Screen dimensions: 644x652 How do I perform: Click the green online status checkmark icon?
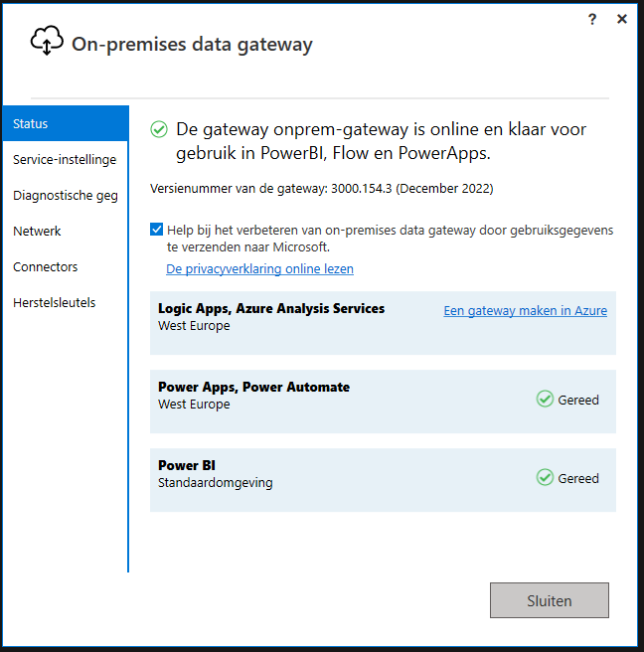159,129
